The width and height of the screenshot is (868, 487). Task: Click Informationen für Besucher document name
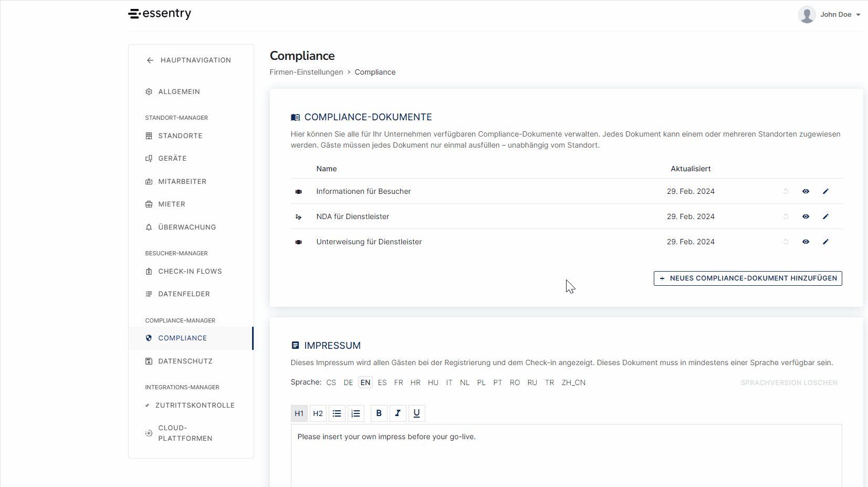(363, 192)
